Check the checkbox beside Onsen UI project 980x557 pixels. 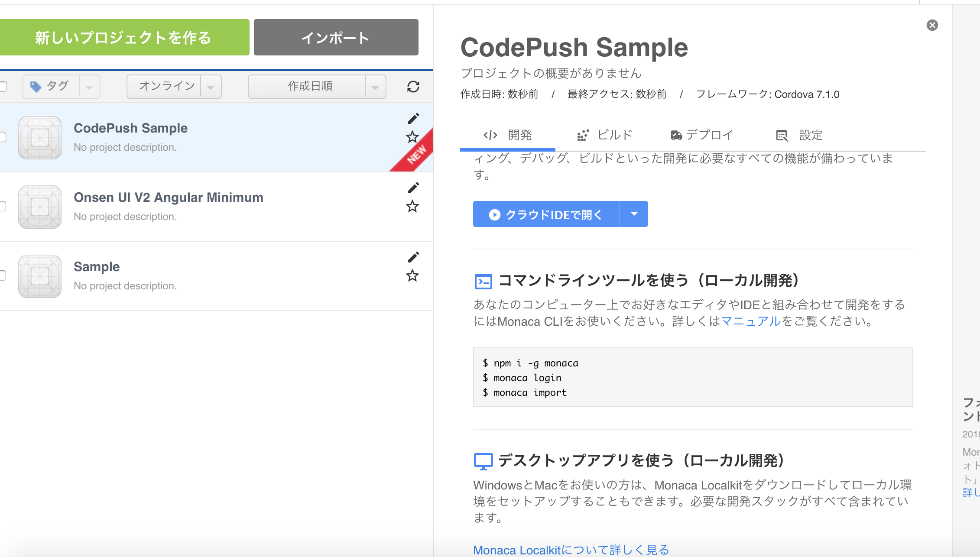tap(2, 207)
